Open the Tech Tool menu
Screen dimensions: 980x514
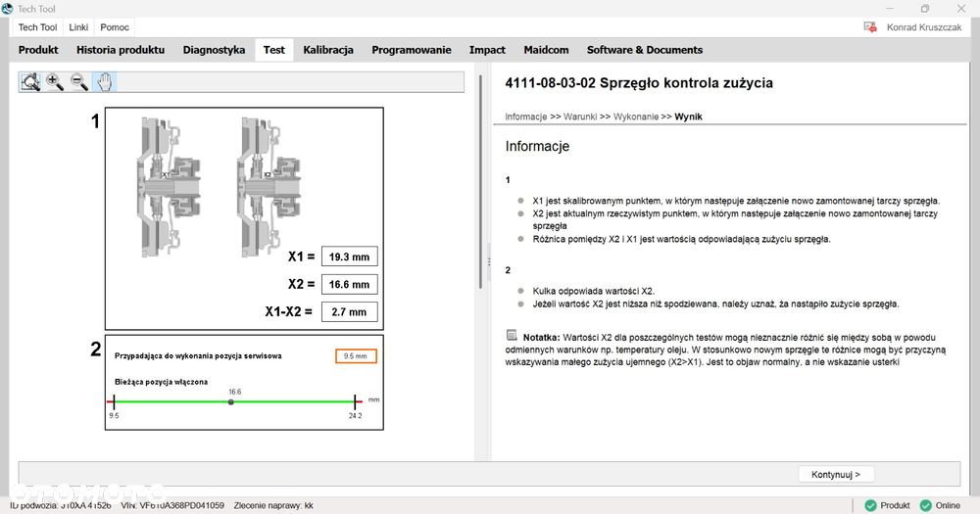tap(37, 26)
